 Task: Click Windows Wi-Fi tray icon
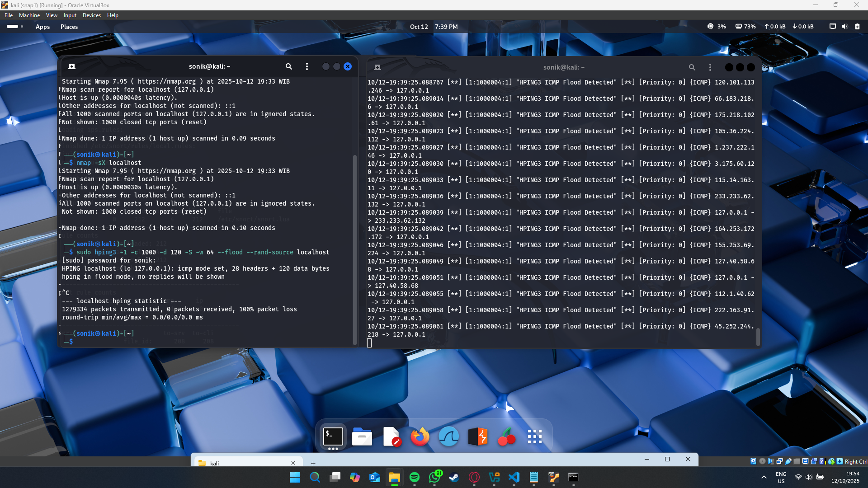coord(798,477)
